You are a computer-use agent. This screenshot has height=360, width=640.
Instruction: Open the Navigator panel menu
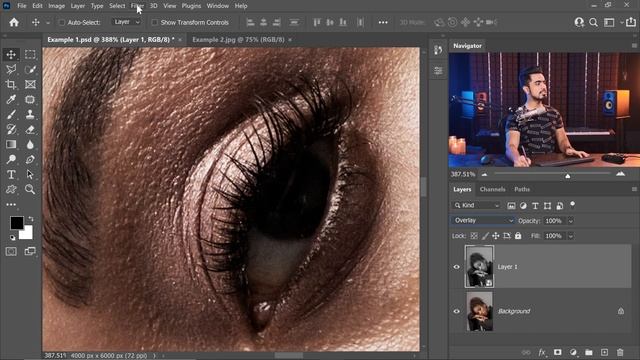(634, 46)
